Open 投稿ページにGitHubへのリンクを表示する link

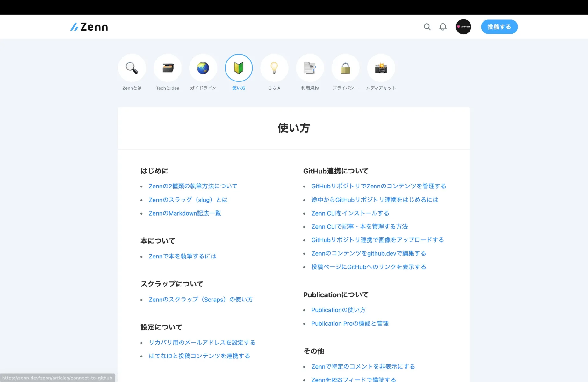(x=369, y=267)
